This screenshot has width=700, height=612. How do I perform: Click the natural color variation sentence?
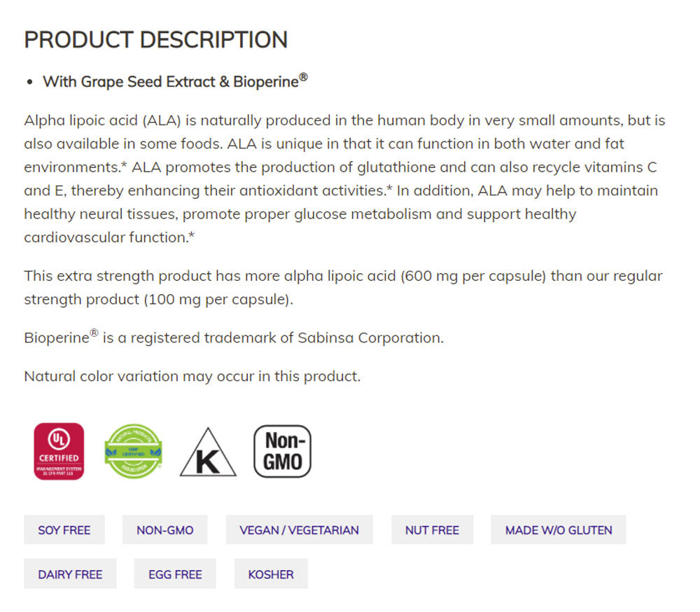point(192,376)
